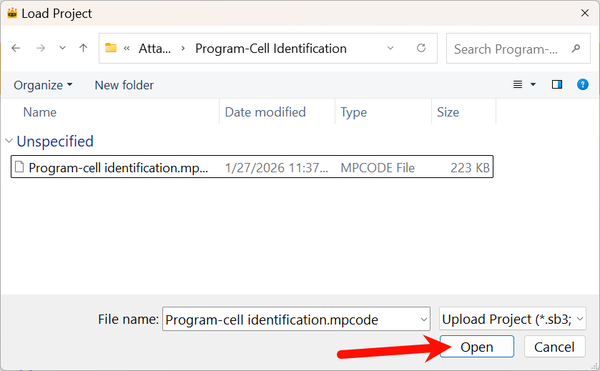Expand breadcrumb arrow after 'Atta...'
This screenshot has width=600, height=371.
183,49
